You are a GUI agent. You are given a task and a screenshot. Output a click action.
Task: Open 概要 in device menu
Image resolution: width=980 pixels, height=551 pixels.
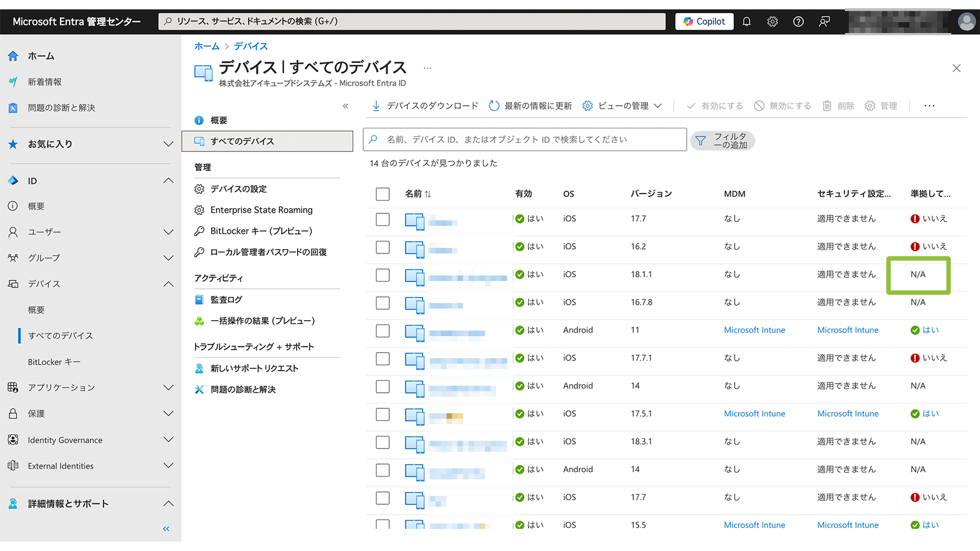point(218,120)
